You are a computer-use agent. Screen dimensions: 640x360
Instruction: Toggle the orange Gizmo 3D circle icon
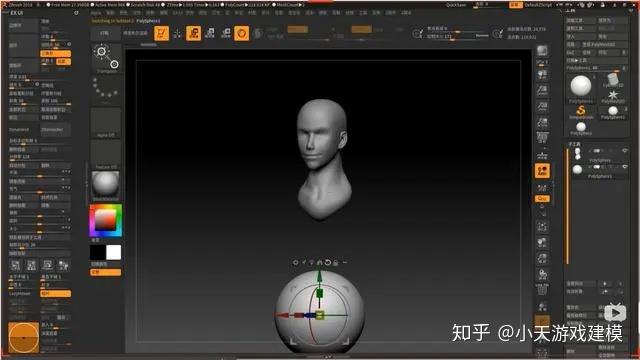coord(241,33)
